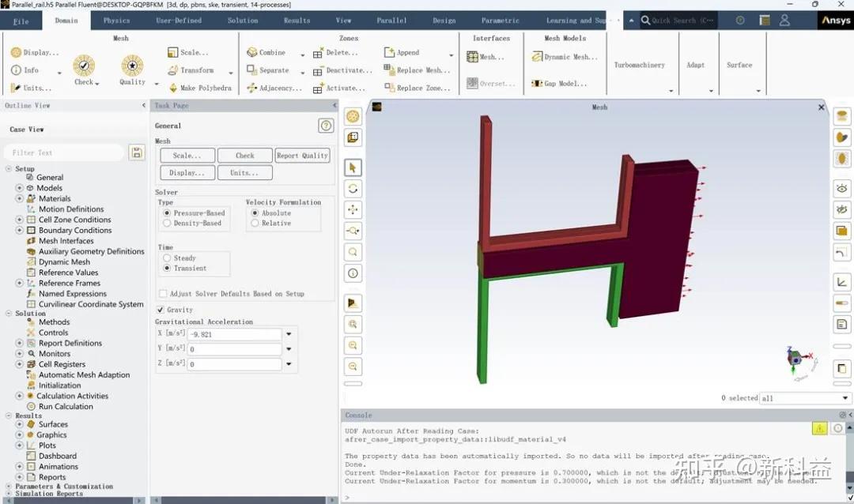
Task: Click the outline view horizontal scrollbar
Action: (x=74, y=500)
